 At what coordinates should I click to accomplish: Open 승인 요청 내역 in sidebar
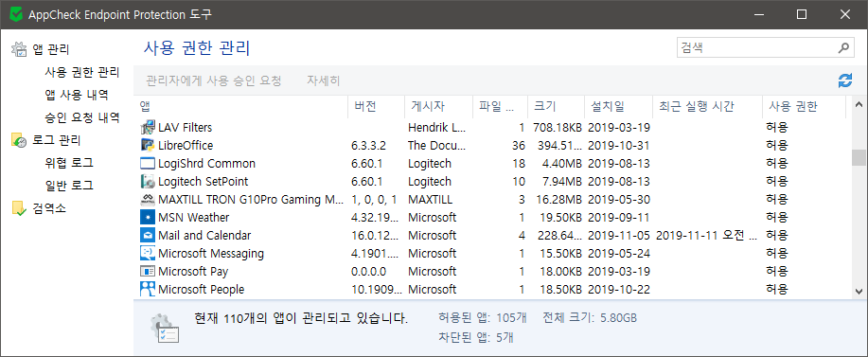click(x=82, y=117)
